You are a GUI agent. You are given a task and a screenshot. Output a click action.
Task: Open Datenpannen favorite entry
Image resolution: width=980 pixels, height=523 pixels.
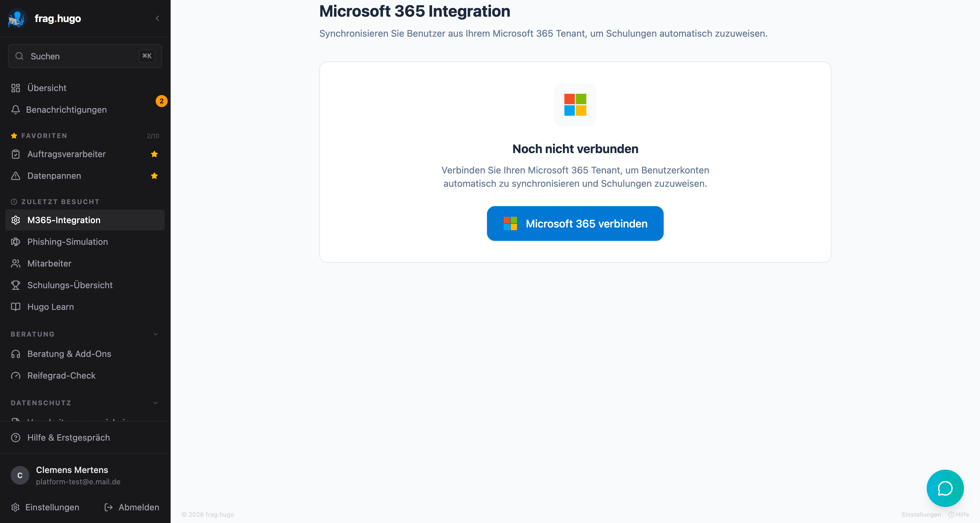85,176
